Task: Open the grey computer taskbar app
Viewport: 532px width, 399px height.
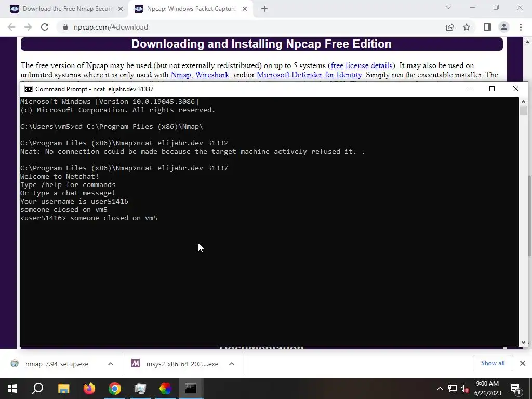Action: [x=140, y=389]
